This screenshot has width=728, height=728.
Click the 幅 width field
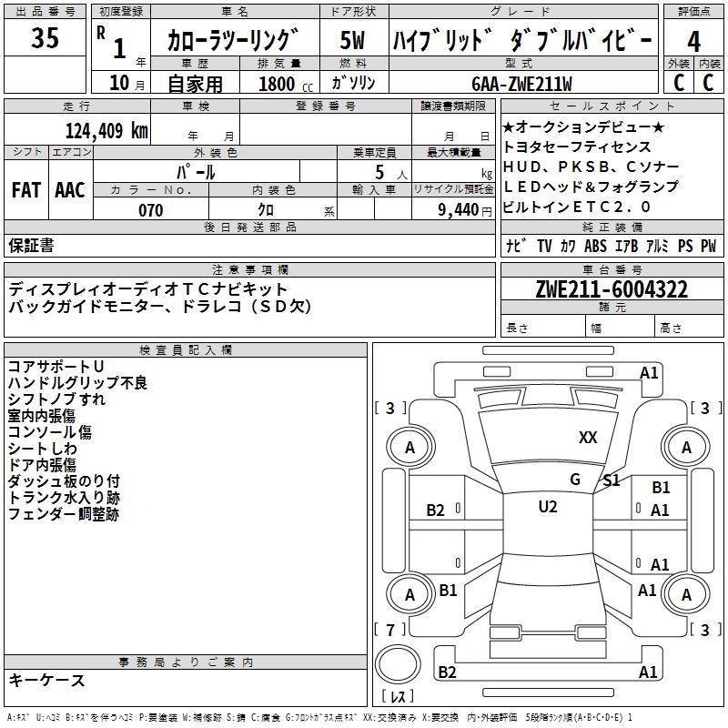(620, 328)
